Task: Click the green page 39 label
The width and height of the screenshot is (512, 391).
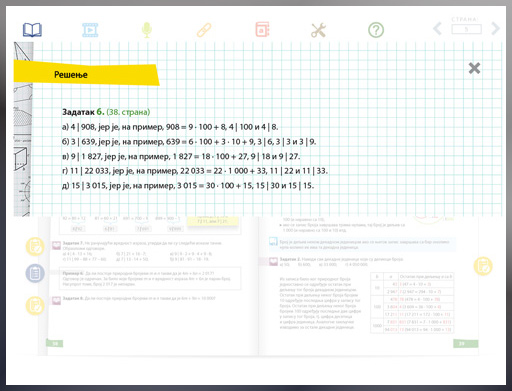Action: coord(466,343)
